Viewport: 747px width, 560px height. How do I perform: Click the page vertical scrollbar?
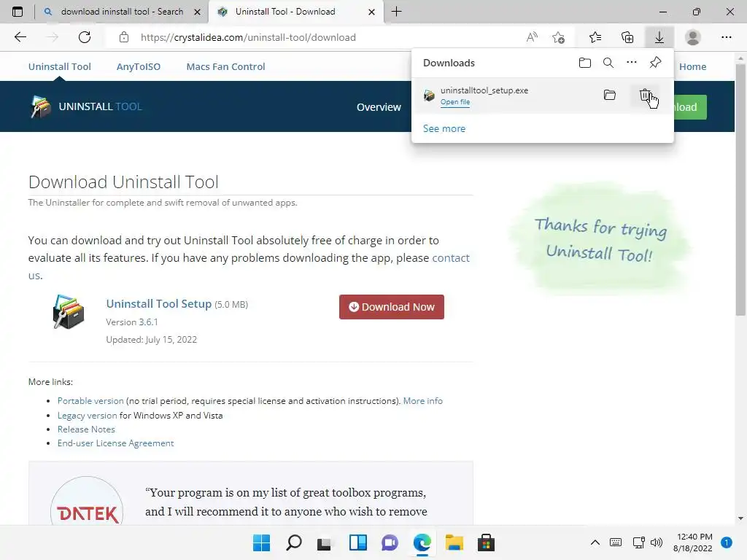[x=740, y=190]
